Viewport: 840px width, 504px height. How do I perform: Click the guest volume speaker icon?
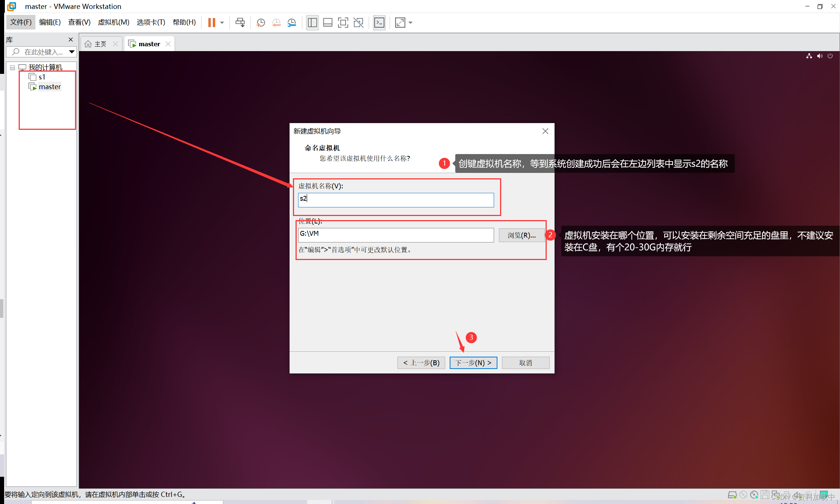click(819, 56)
